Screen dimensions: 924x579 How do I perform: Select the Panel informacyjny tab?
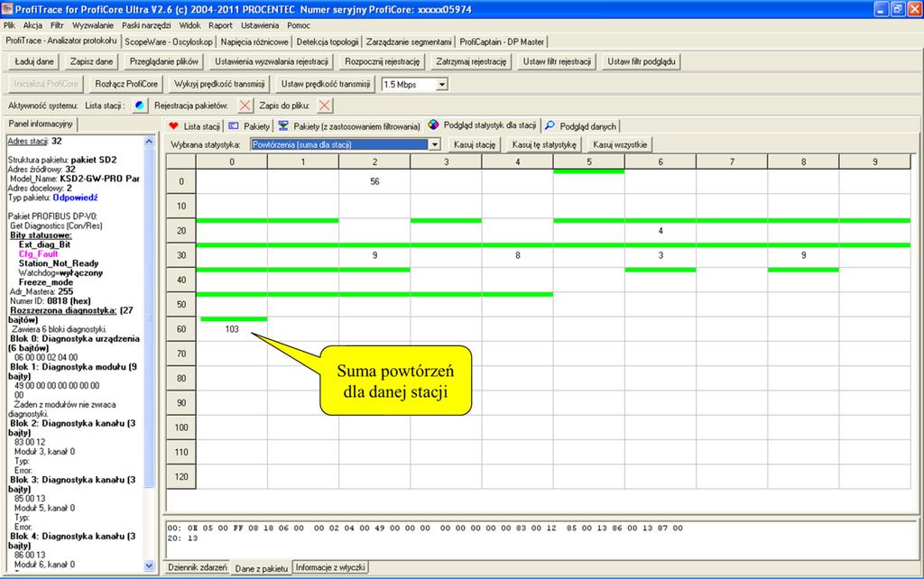(x=41, y=124)
